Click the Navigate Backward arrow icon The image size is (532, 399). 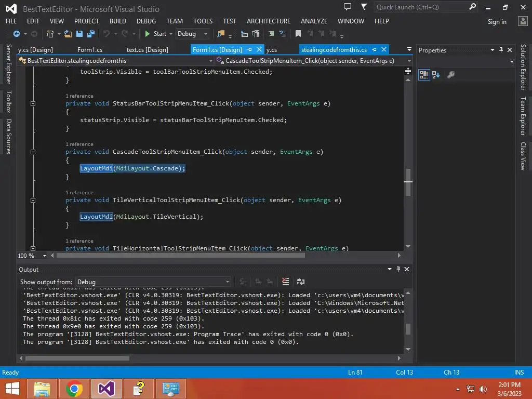[x=16, y=34]
